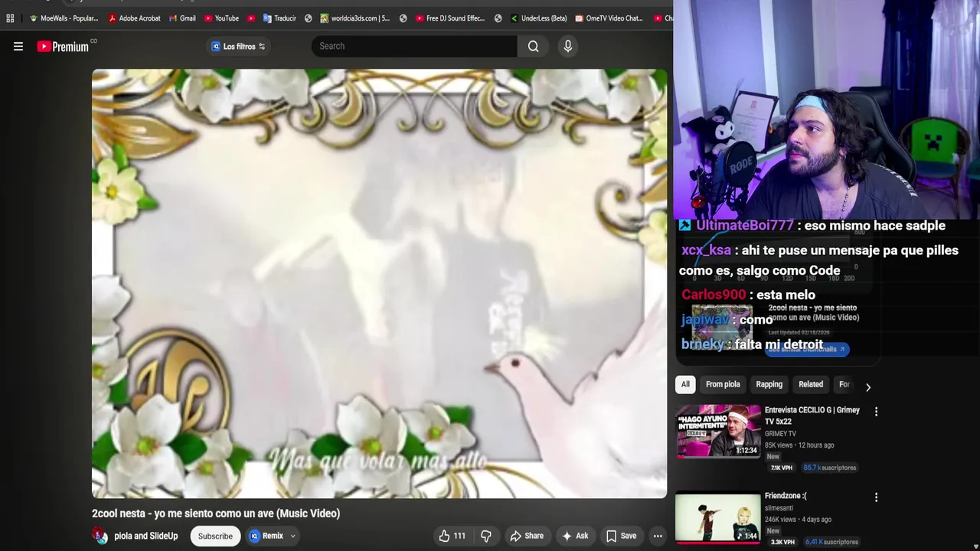
Task: Open more actions three-dot menu under video
Action: [x=658, y=536]
